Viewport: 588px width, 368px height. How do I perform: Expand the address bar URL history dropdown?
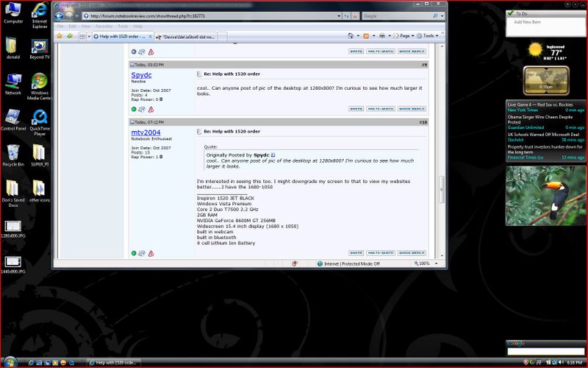point(339,15)
